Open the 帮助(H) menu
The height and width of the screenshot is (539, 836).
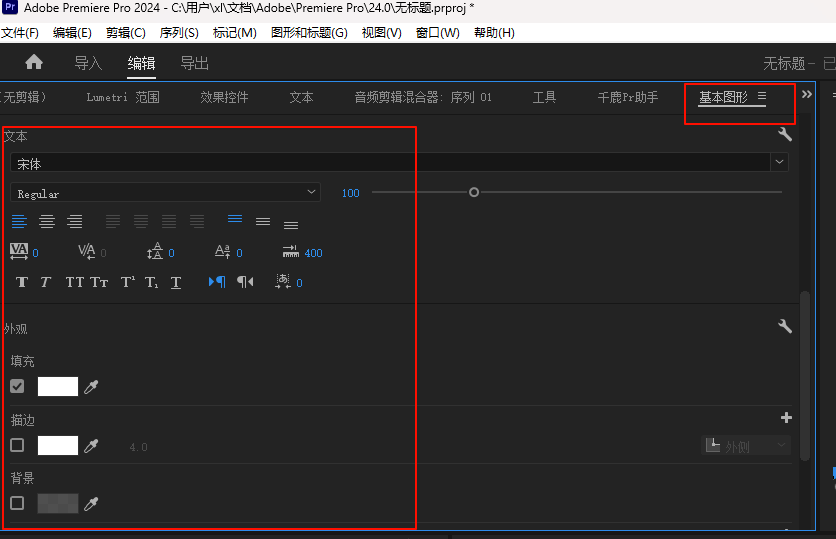click(494, 33)
